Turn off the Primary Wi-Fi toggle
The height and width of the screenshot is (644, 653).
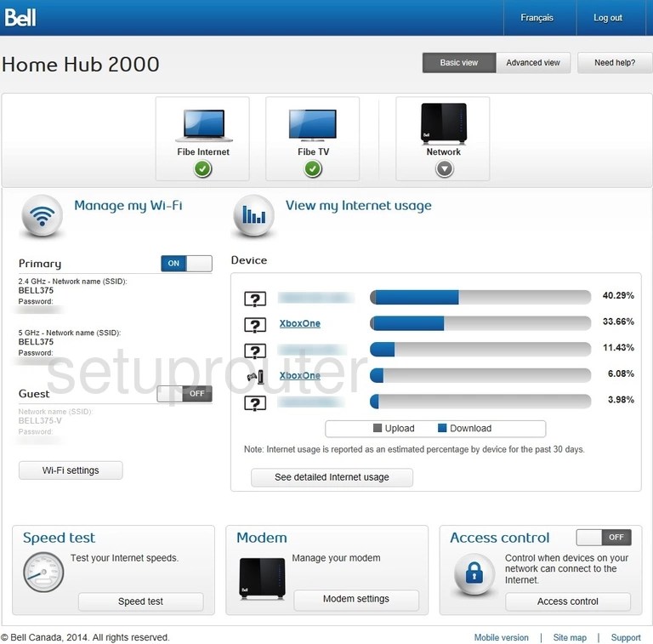pos(186,263)
